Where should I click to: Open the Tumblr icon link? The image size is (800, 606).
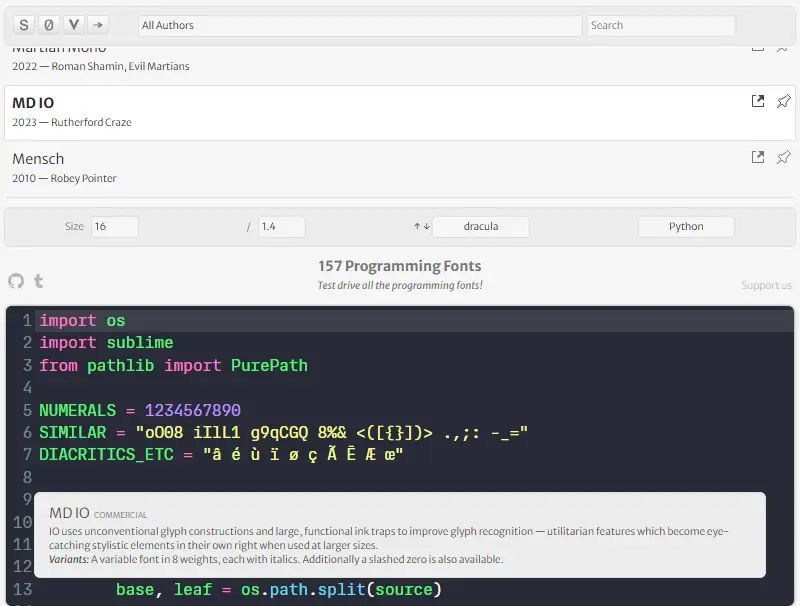39,281
